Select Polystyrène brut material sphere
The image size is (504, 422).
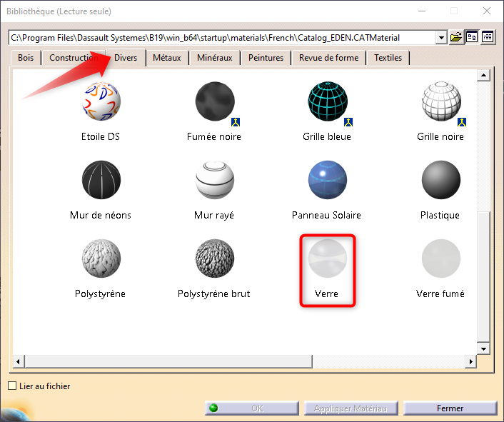[x=214, y=260]
